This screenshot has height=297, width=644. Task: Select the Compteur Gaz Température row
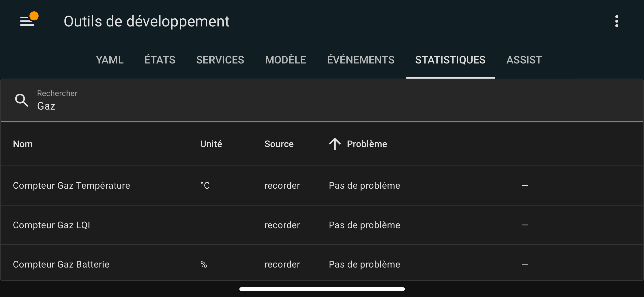coord(322,185)
